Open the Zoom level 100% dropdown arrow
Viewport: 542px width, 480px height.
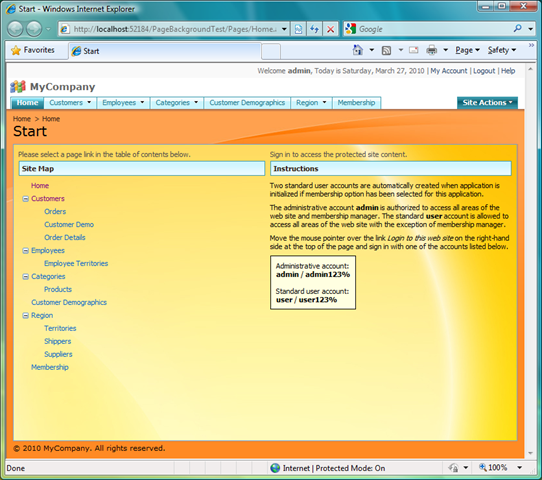coord(520,468)
